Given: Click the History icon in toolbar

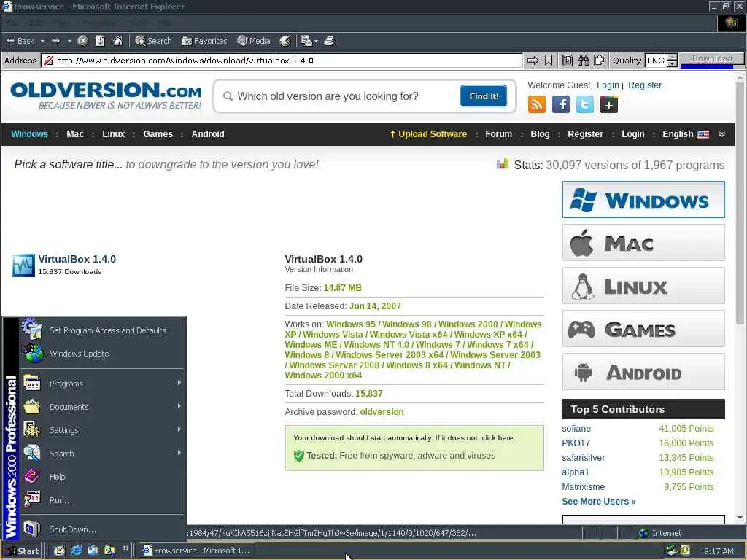Looking at the screenshot, I should [x=285, y=41].
